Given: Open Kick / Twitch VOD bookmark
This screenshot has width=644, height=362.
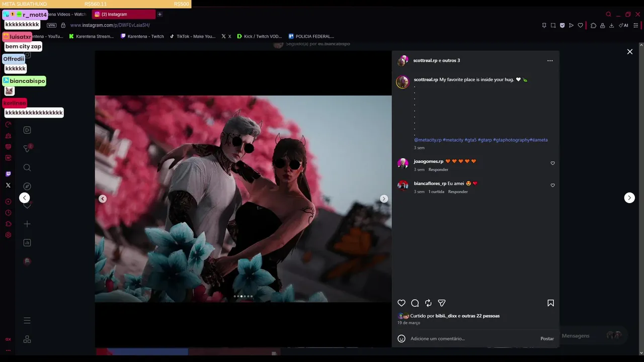Looking at the screenshot, I should (x=260, y=36).
